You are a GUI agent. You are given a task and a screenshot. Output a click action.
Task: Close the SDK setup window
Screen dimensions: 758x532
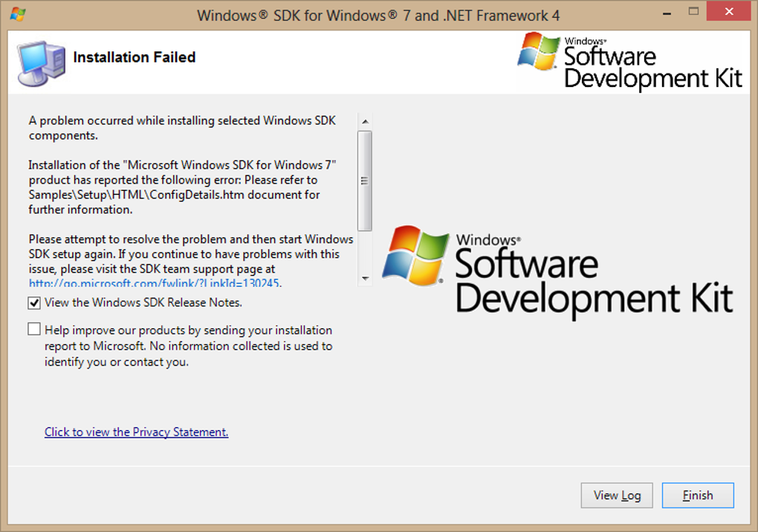tap(729, 12)
